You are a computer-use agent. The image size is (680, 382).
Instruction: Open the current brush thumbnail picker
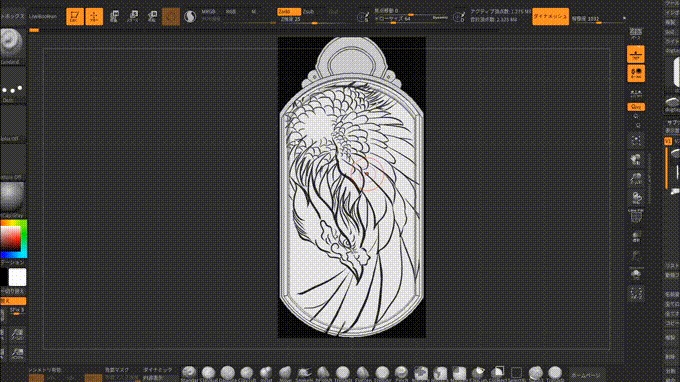pos(13,44)
